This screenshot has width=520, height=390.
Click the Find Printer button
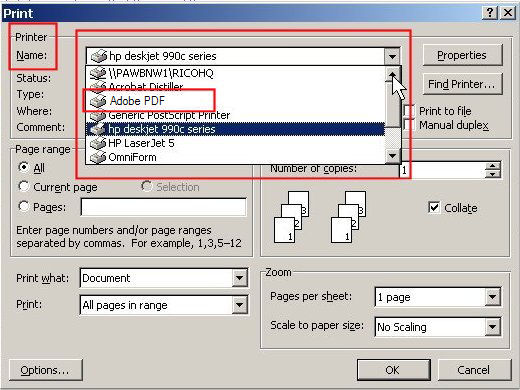point(462,84)
